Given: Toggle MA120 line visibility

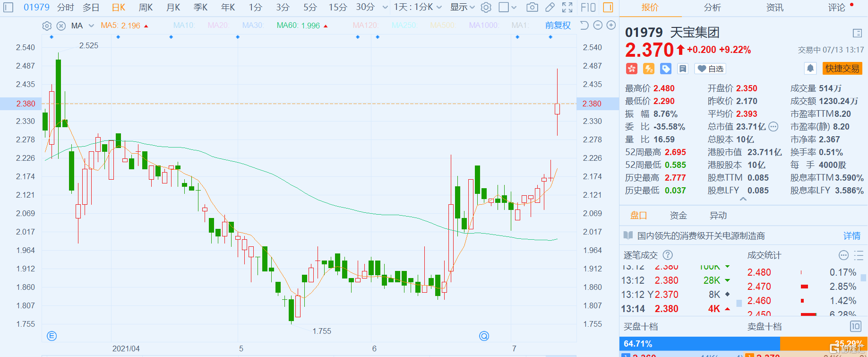Looking at the screenshot, I should pyautogui.click(x=365, y=25).
